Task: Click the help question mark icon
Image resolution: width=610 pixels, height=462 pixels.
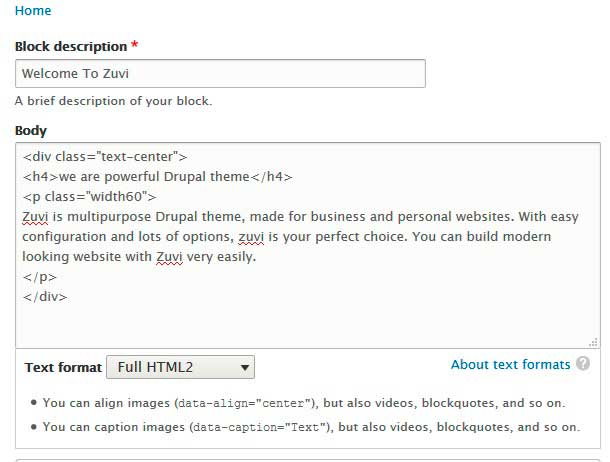Action: [583, 365]
